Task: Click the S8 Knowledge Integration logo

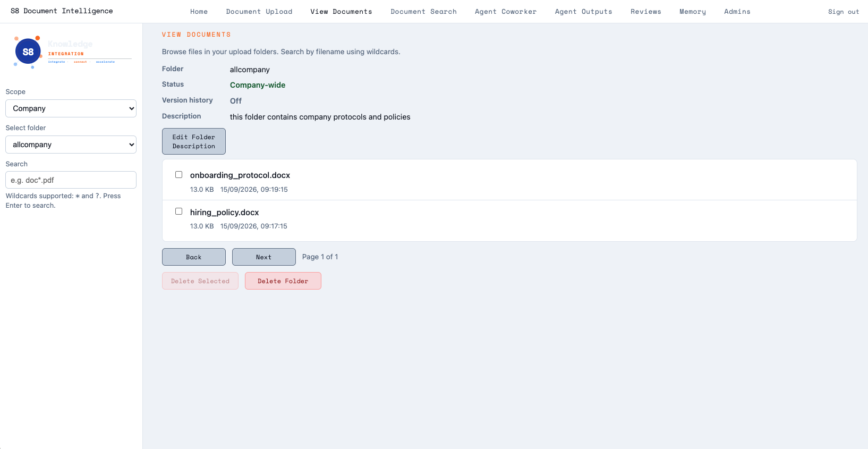Action: click(72, 52)
